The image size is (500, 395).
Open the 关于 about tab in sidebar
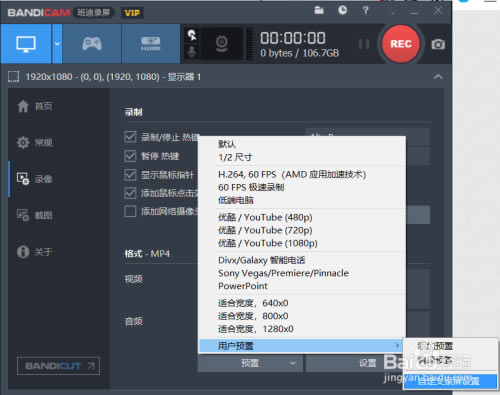tap(35, 252)
